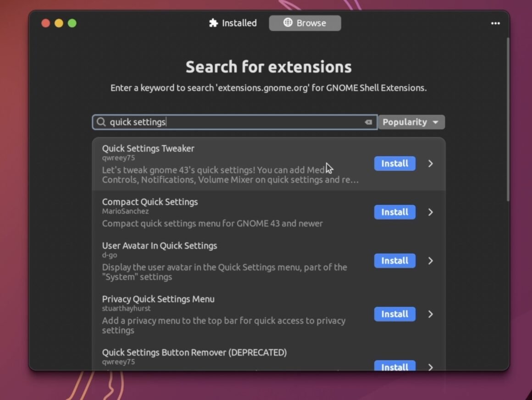
Task: Click the arrow beside User Avatar In Quick Settings
Action: pos(430,261)
